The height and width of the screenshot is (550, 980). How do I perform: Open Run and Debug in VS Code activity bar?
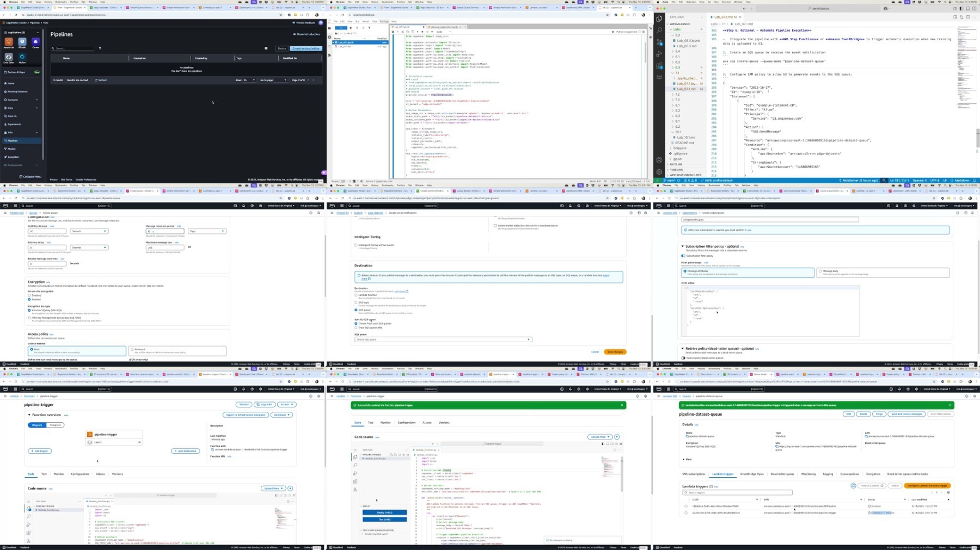pos(659,54)
